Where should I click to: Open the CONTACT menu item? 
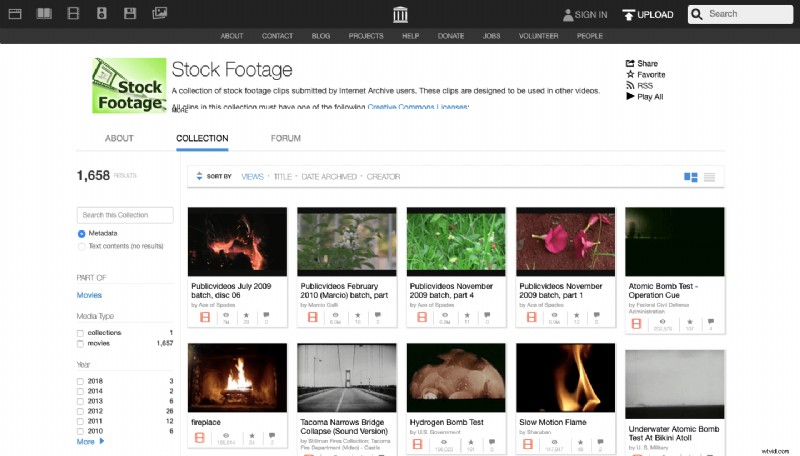point(278,36)
